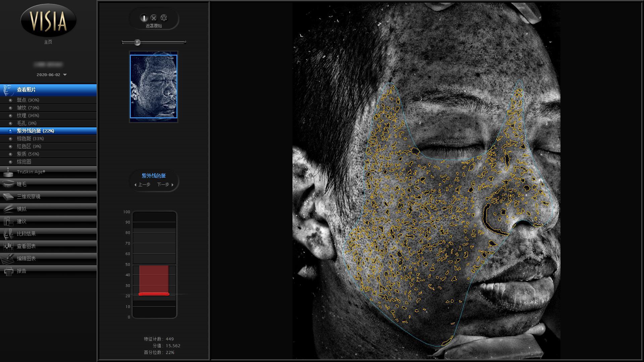Select the 皱纹 (79%) analysis option
This screenshot has width=644, height=362.
(x=48, y=108)
